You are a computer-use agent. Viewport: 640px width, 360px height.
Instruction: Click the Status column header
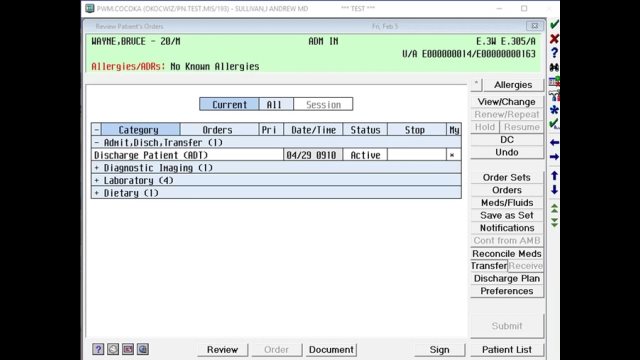(x=365, y=130)
